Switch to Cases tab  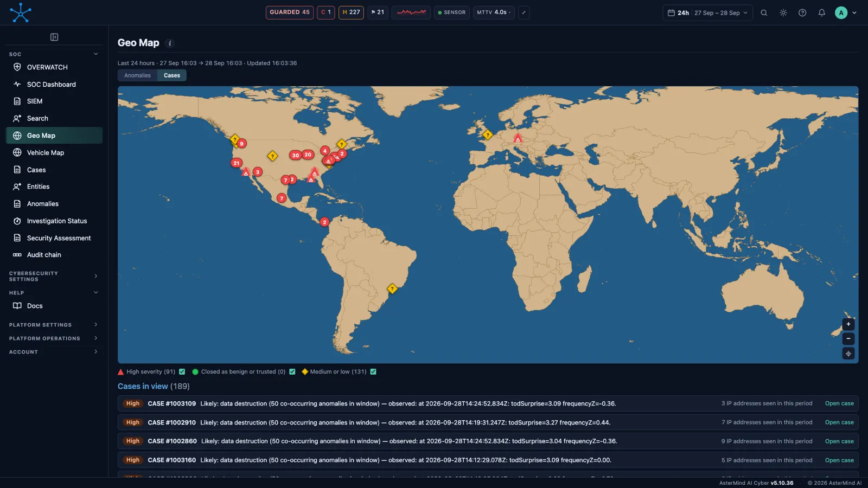pyautogui.click(x=172, y=75)
